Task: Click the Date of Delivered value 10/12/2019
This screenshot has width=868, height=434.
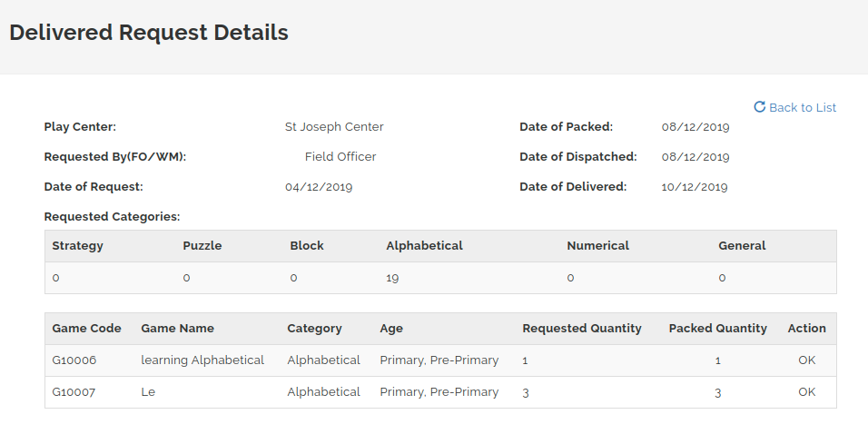Action: coord(695,187)
